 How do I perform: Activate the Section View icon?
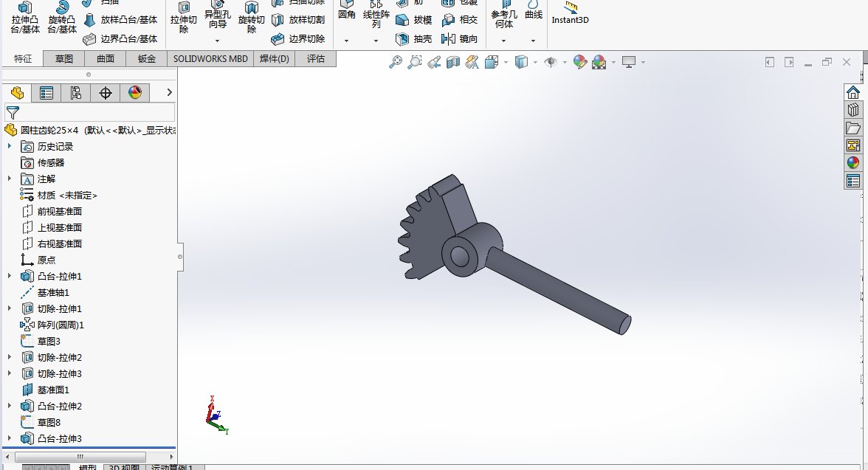[453, 62]
